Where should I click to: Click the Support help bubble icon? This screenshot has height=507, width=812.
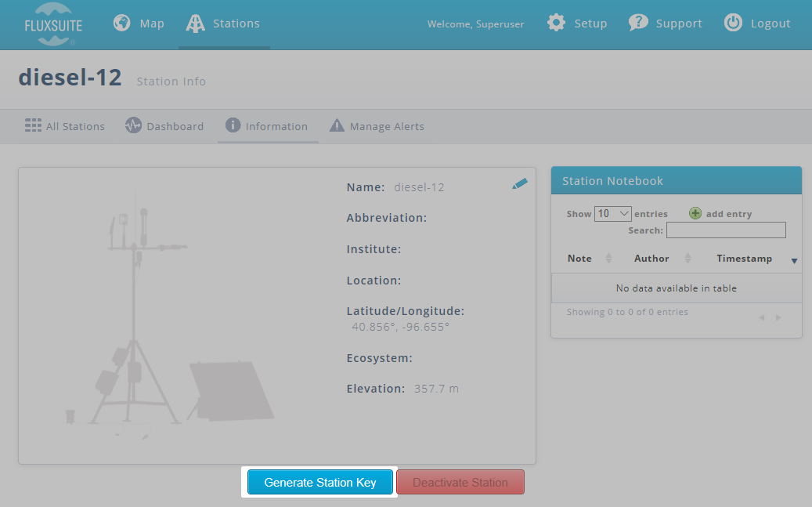(x=639, y=24)
